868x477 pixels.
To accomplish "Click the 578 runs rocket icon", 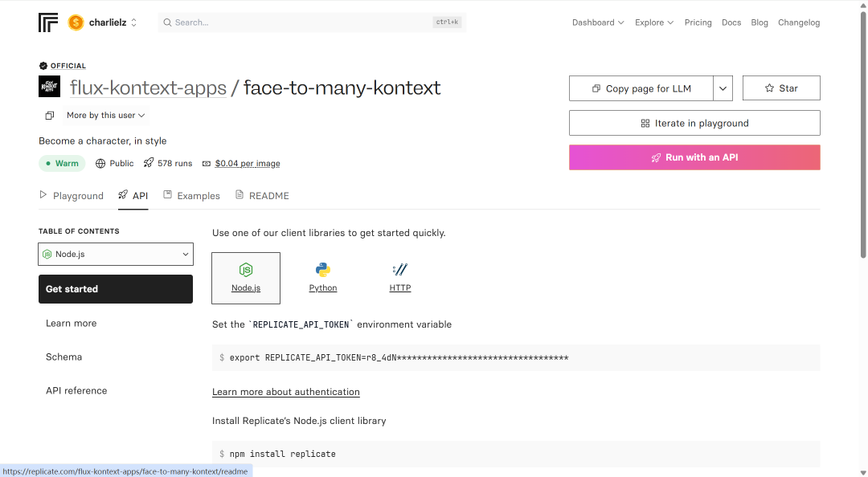I will [x=149, y=163].
